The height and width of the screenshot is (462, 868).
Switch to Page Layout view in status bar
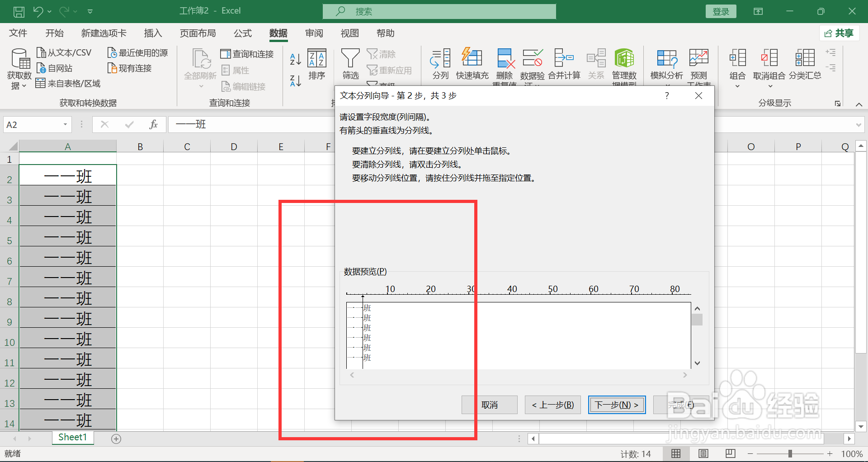pos(703,453)
